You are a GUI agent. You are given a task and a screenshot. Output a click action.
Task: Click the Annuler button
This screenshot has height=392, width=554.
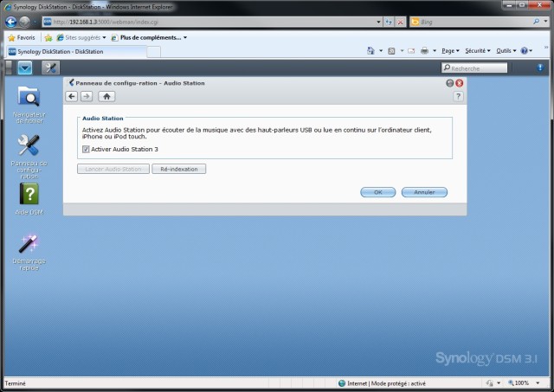pos(424,192)
